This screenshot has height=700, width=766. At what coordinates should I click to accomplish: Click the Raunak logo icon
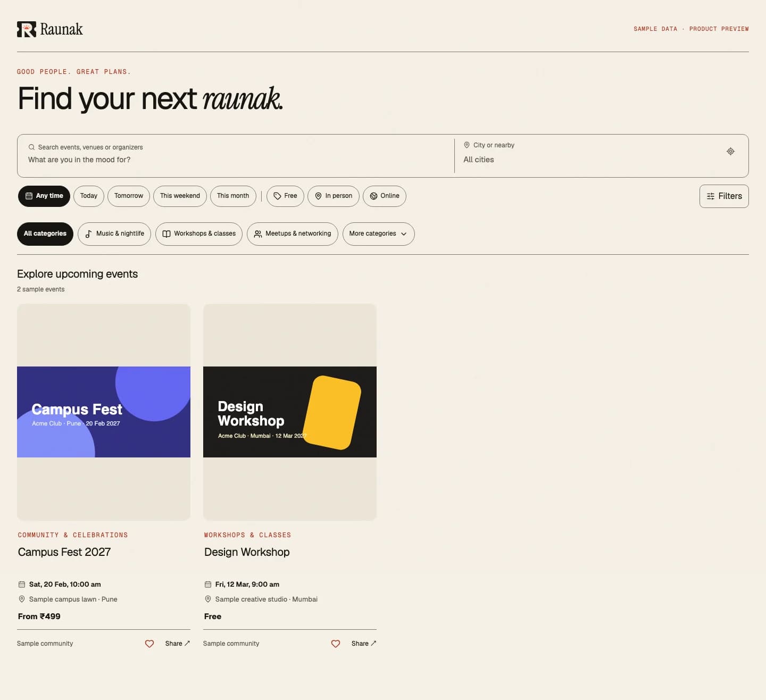pos(27,29)
